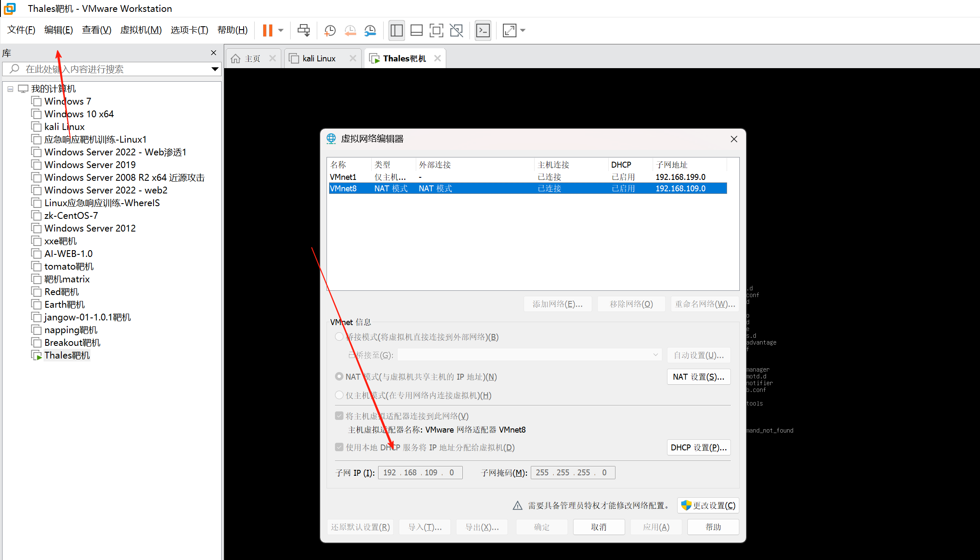This screenshot has height=560, width=980.
Task: Open the 文件(F) menu
Action: click(x=21, y=30)
